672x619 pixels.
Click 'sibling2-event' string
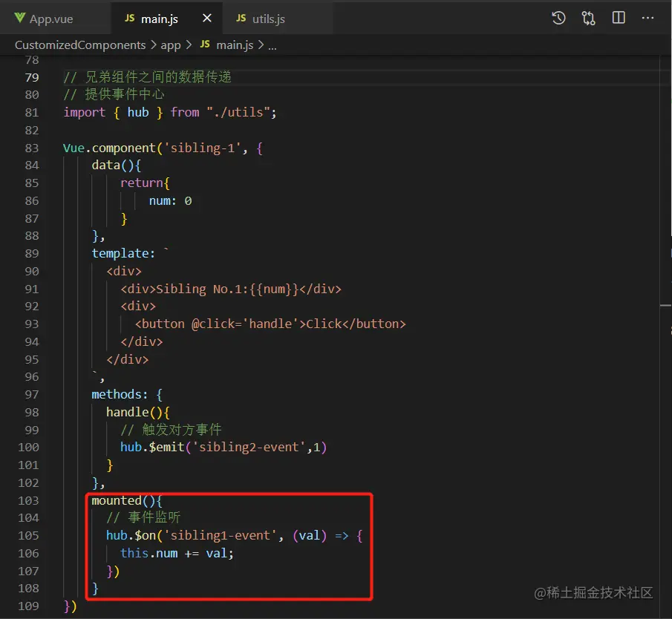pyautogui.click(x=249, y=448)
